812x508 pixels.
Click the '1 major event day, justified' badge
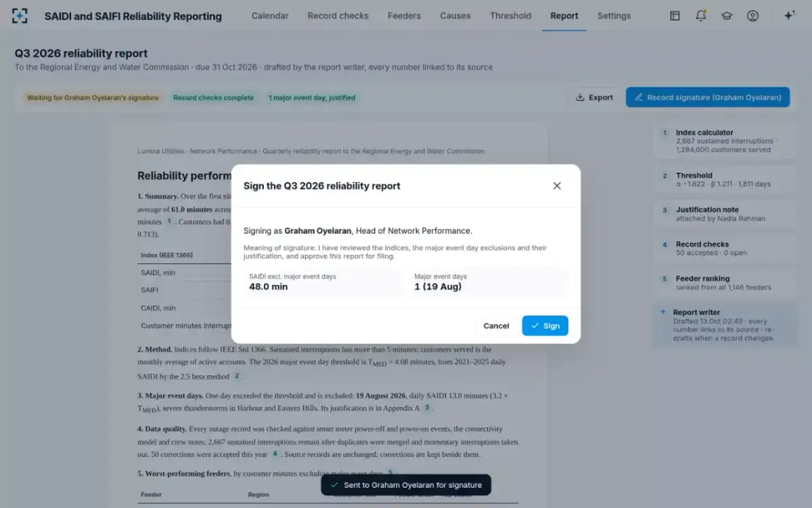coord(312,98)
